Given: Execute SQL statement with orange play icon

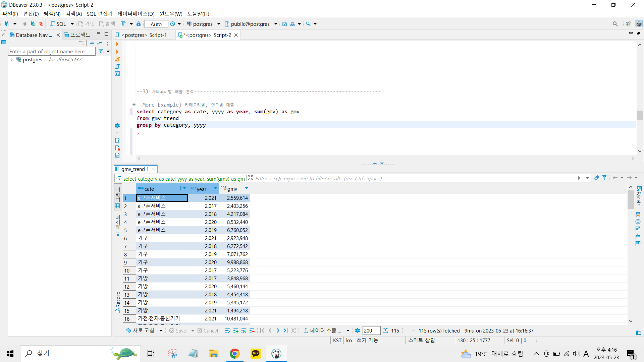Looking at the screenshot, I should tap(117, 44).
